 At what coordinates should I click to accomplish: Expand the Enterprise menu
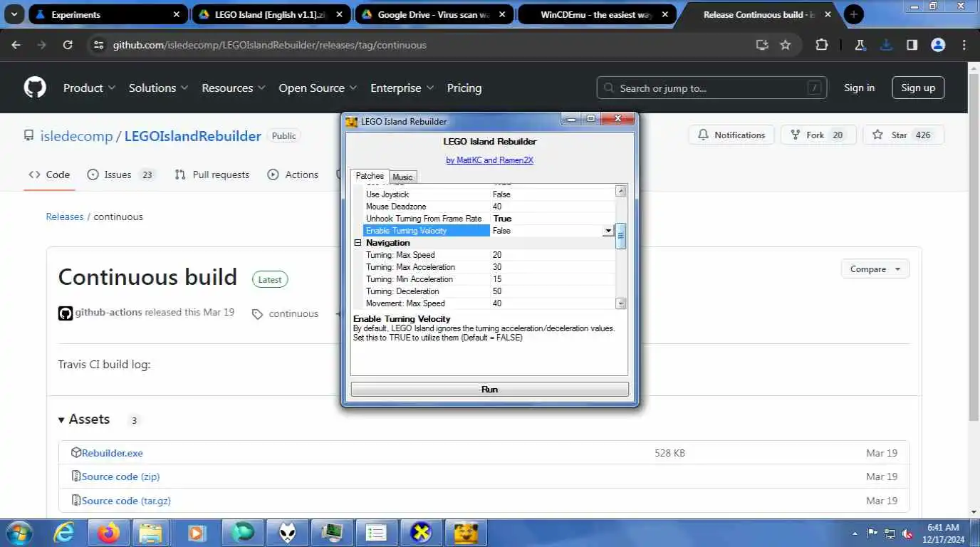pyautogui.click(x=402, y=88)
